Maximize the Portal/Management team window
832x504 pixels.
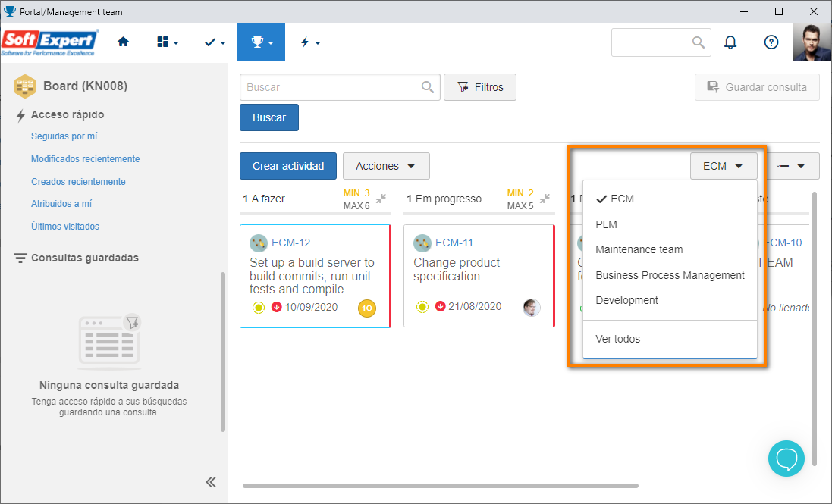point(778,11)
